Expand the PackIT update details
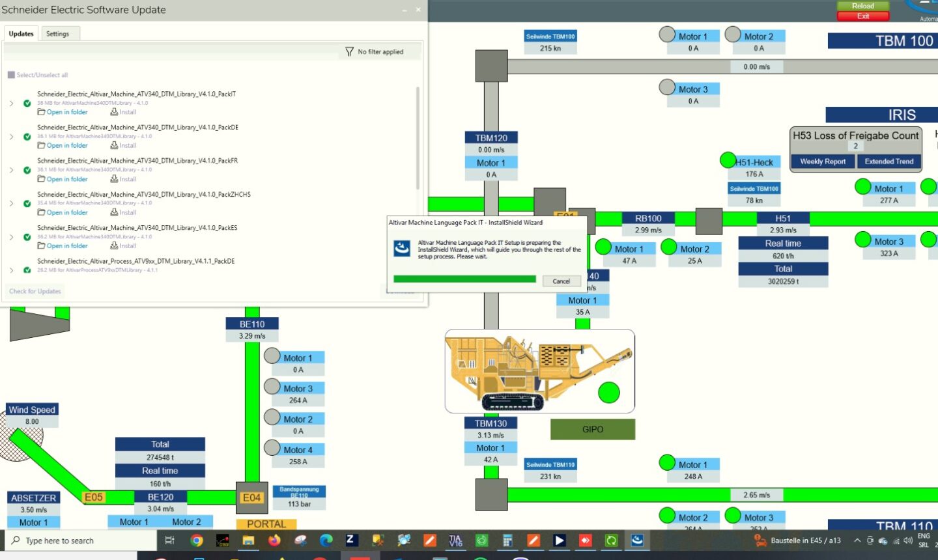Screen dimensions: 938x560 [11, 103]
